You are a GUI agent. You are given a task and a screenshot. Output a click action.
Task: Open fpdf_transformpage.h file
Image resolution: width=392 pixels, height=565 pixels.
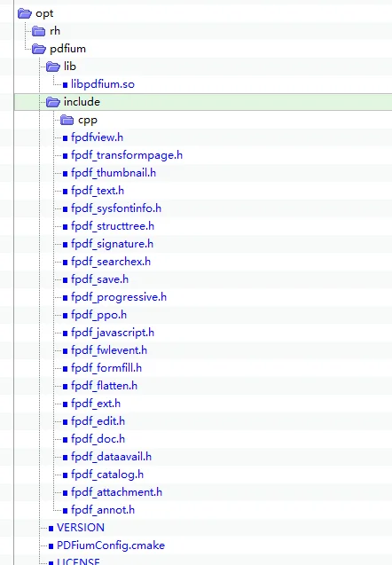pyautogui.click(x=127, y=155)
